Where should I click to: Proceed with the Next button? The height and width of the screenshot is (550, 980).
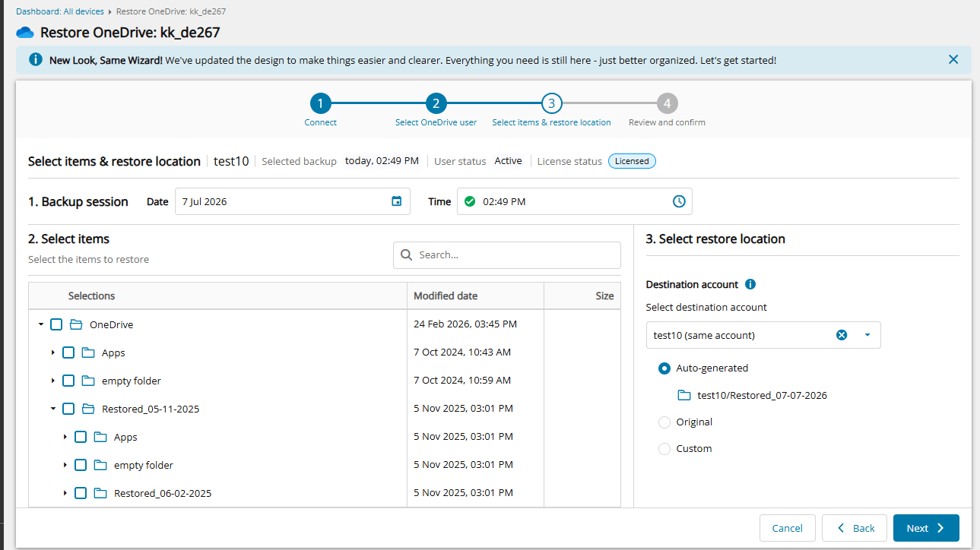tap(926, 528)
